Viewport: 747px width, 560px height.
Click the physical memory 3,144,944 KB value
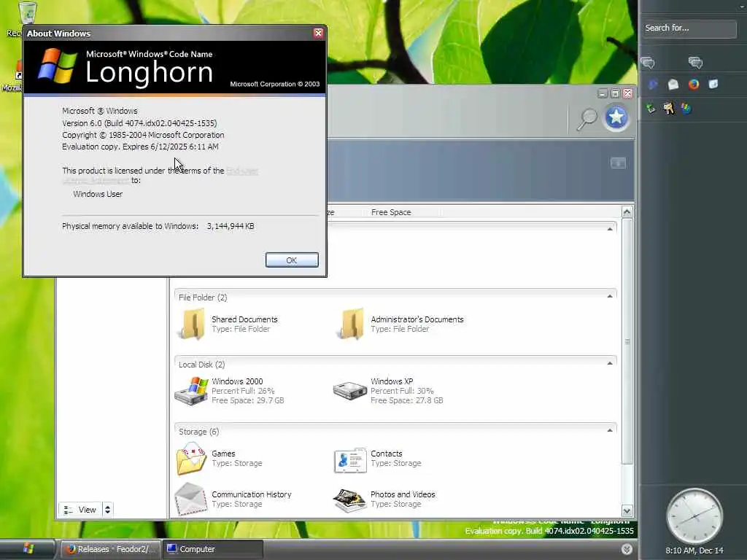click(231, 226)
